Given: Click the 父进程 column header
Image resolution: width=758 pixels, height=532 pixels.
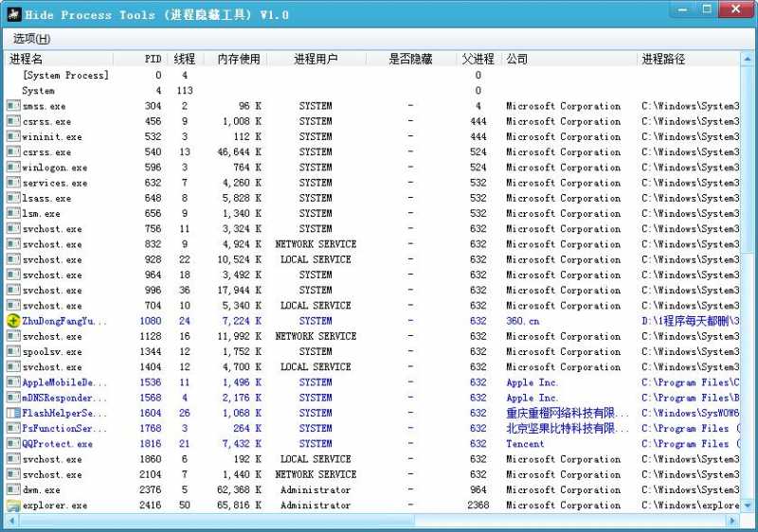Looking at the screenshot, I should click(478, 60).
